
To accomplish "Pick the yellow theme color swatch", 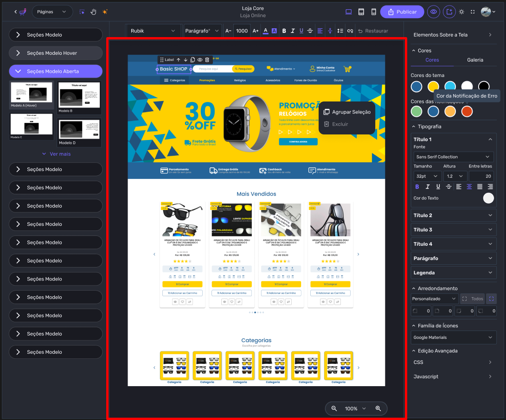I will [x=433, y=86].
